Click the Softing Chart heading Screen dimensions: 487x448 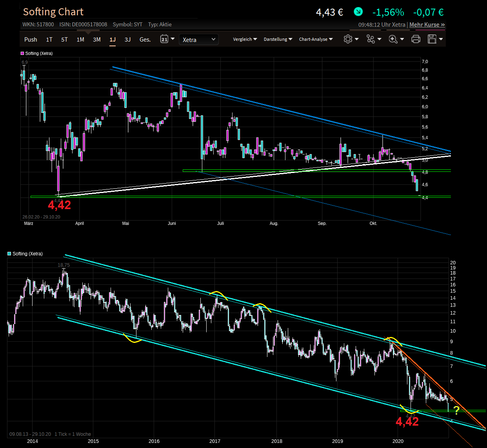click(x=53, y=12)
